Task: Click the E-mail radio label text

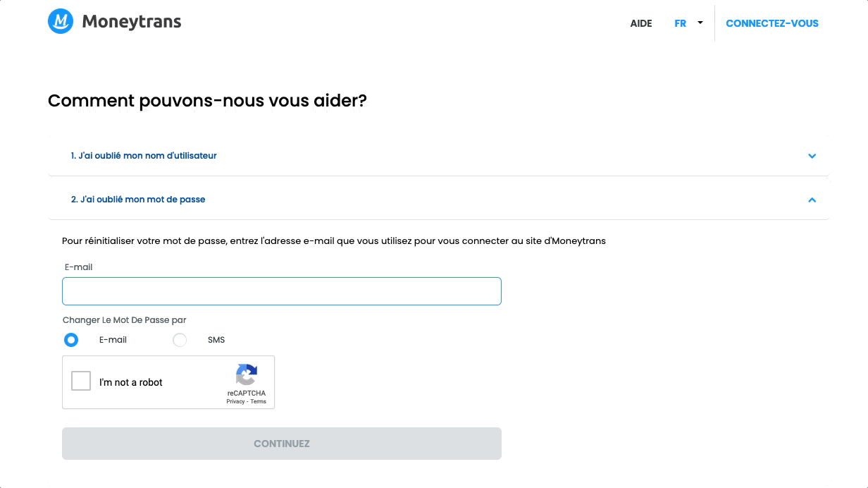Action: [113, 340]
